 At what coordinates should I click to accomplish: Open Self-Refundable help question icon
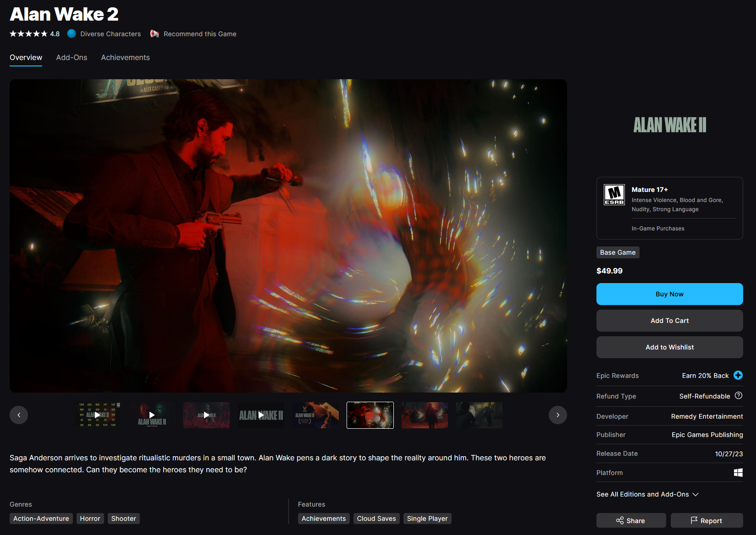[739, 396]
